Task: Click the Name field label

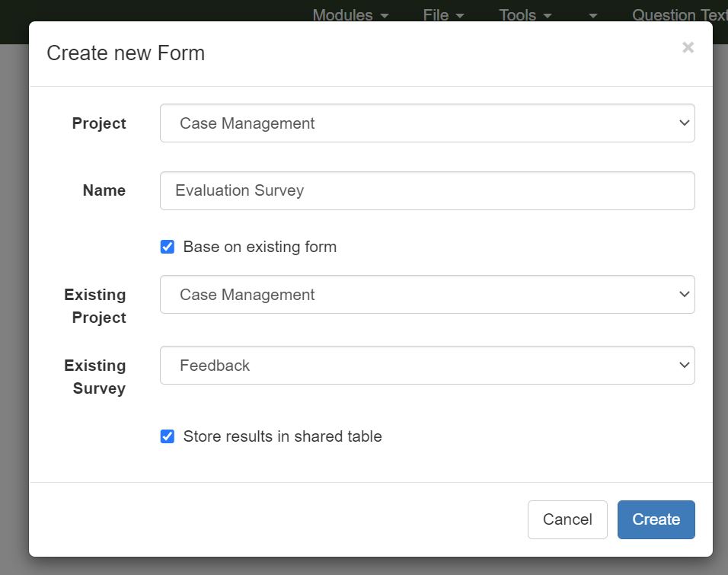Action: pyautogui.click(x=104, y=190)
